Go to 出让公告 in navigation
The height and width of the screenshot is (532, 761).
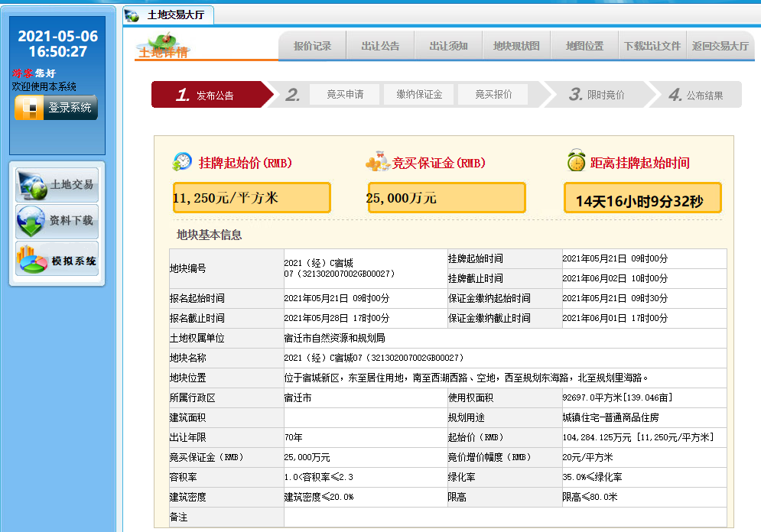point(380,46)
